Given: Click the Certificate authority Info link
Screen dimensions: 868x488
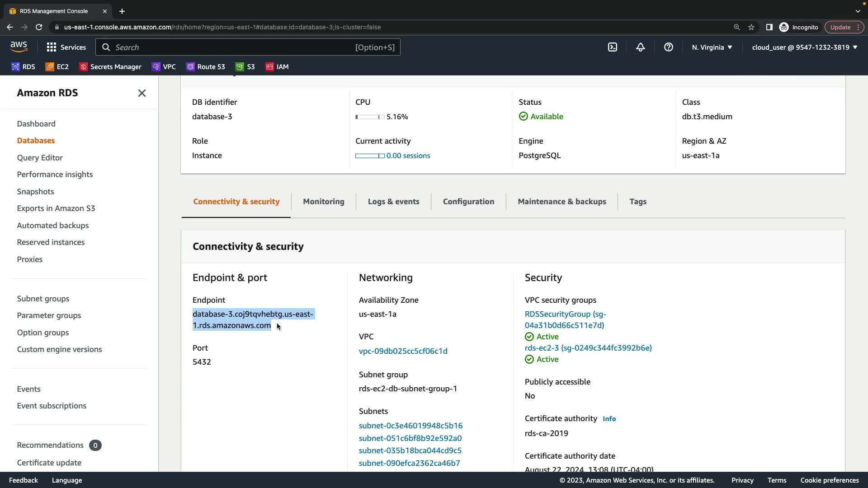Looking at the screenshot, I should tap(609, 419).
